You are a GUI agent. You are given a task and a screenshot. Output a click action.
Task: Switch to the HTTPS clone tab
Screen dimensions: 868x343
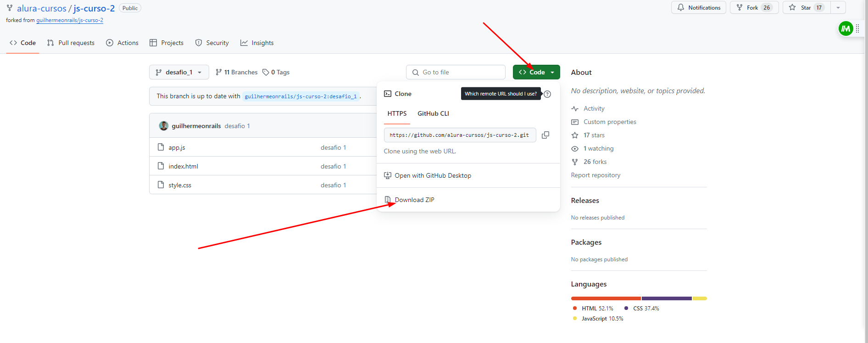tap(397, 113)
